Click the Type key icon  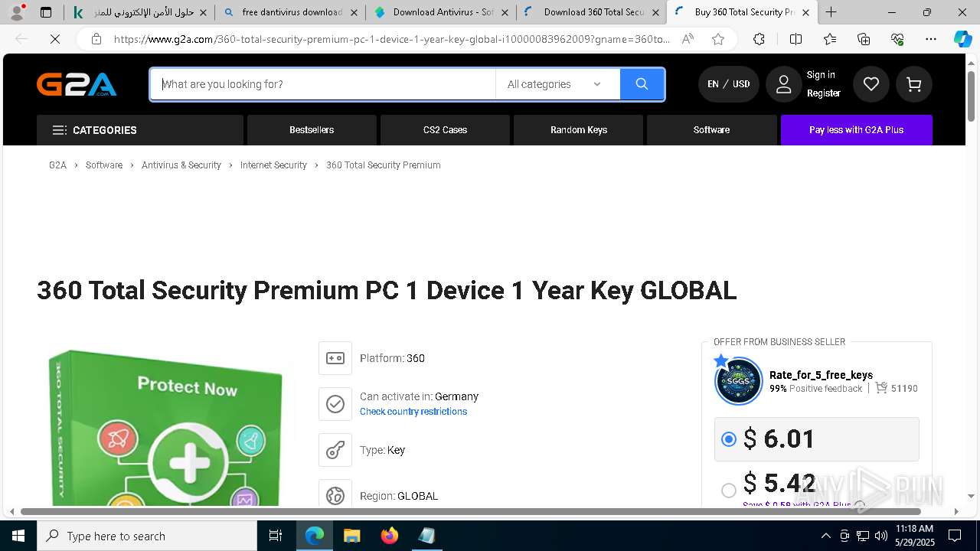pos(335,450)
